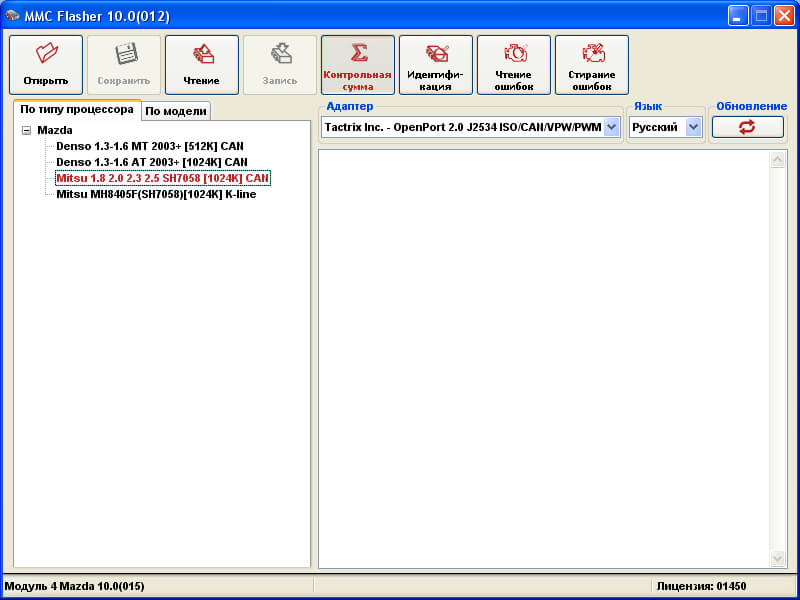Click the red refresh Обновление button
The width and height of the screenshot is (800, 600).
click(x=747, y=127)
